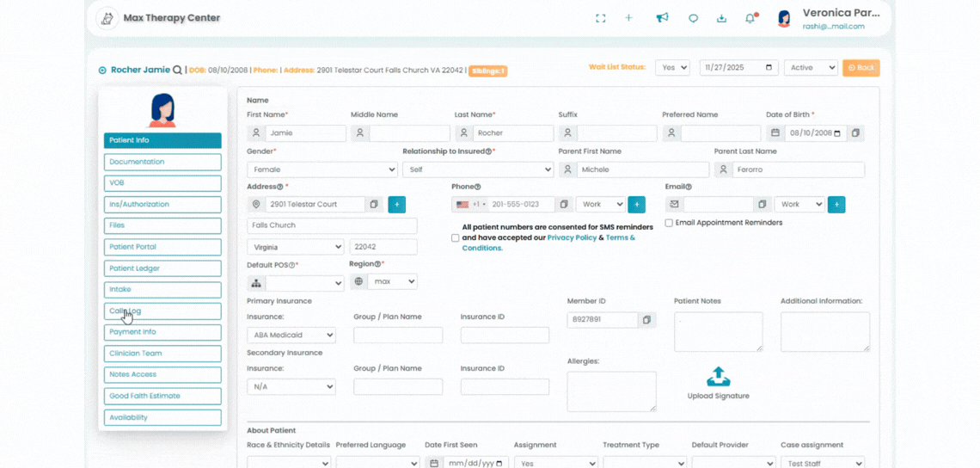The image size is (980, 468).
Task: Click the Max Therapy Center logo
Action: click(107, 18)
